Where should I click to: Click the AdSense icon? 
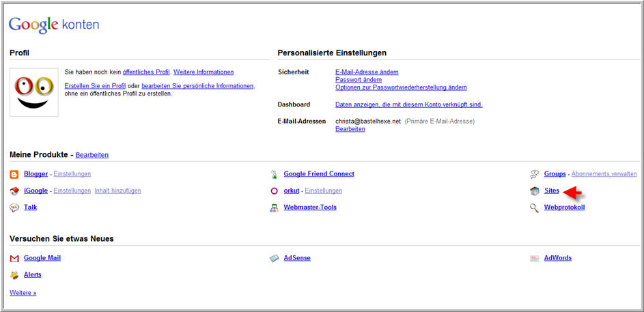[274, 259]
